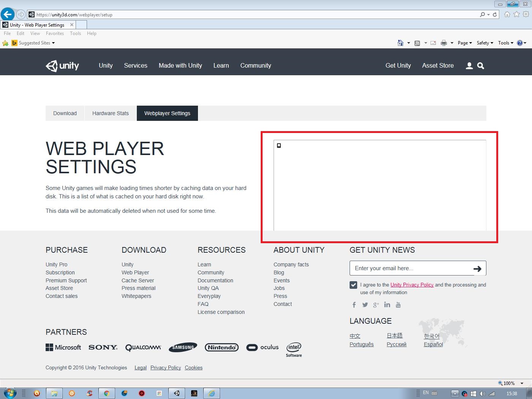The width and height of the screenshot is (532, 399).
Task: Expand the Print dropdown arrow
Action: coord(452,43)
